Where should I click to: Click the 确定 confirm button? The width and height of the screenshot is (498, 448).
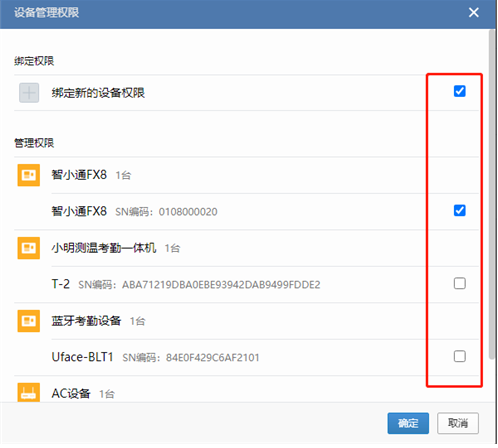[x=408, y=423]
